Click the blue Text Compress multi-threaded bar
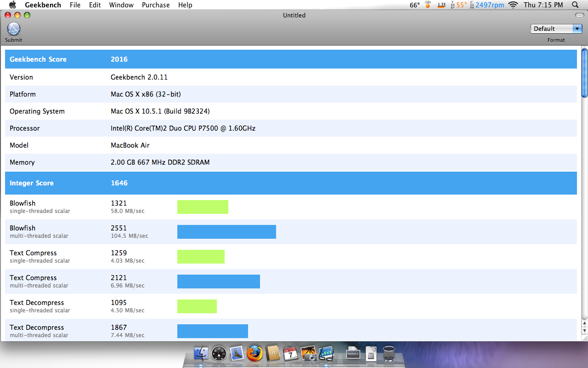 click(219, 282)
